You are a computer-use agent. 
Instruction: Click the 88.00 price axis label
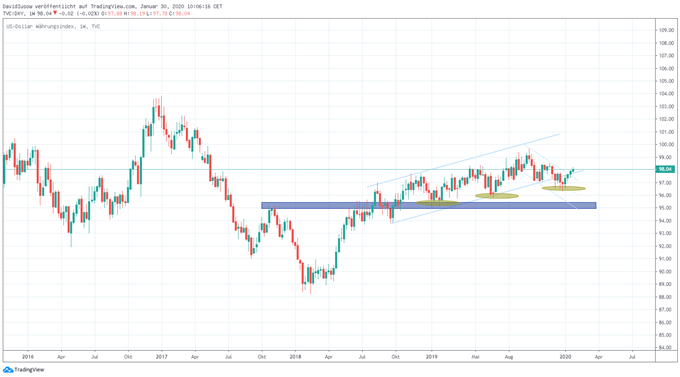pyautogui.click(x=666, y=297)
